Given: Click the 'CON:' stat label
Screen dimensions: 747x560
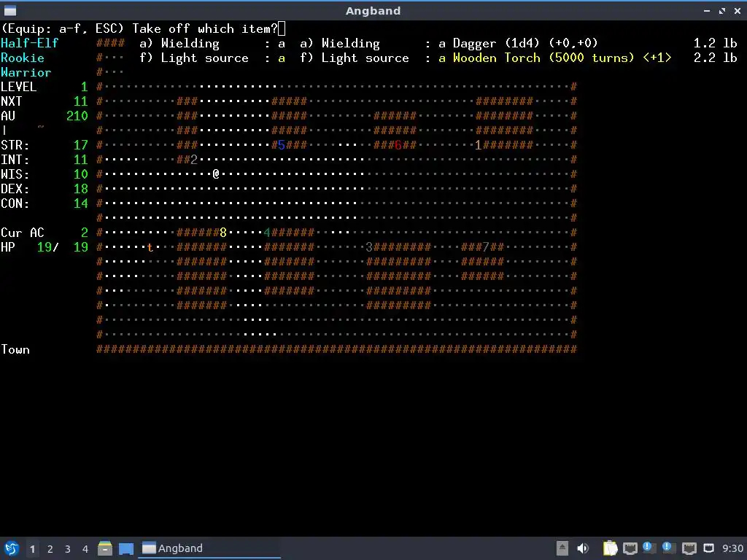Looking at the screenshot, I should [x=15, y=203].
